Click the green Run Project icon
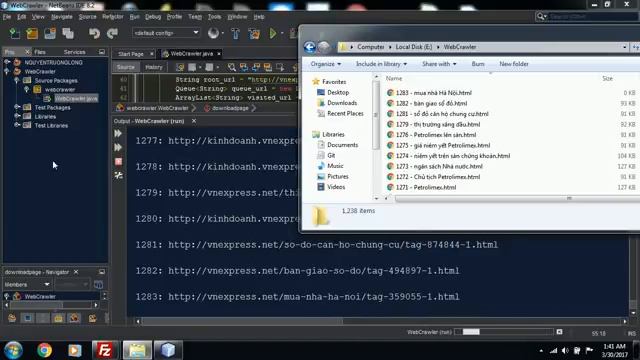640x360 pixels. click(x=273, y=33)
